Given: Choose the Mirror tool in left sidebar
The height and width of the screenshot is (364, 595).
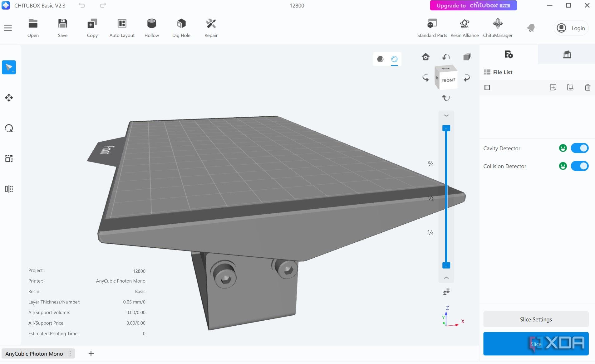Looking at the screenshot, I should pyautogui.click(x=9, y=189).
